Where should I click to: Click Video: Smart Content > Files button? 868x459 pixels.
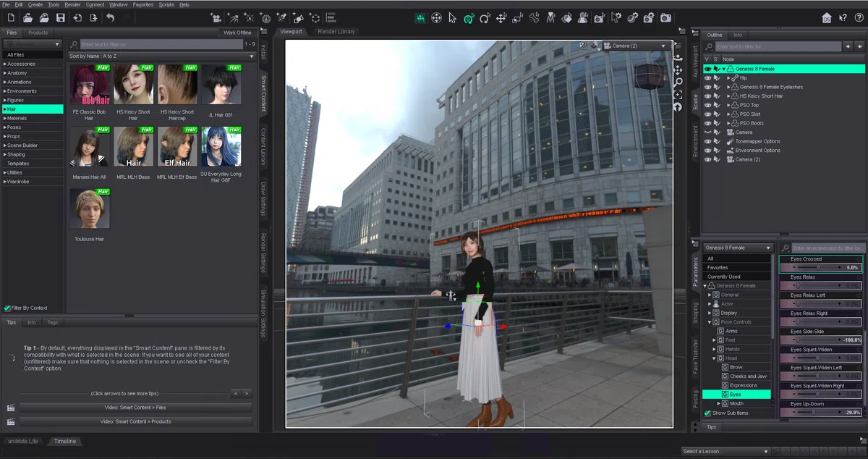pyautogui.click(x=135, y=408)
